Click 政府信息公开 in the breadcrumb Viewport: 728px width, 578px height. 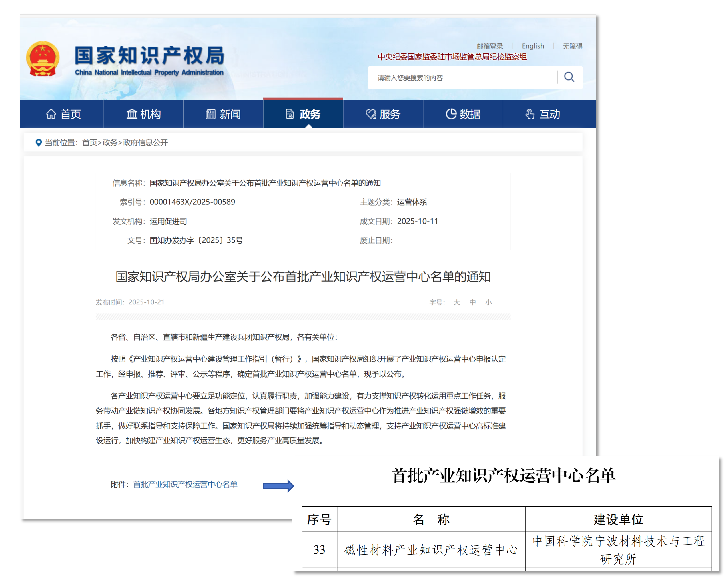tap(145, 143)
